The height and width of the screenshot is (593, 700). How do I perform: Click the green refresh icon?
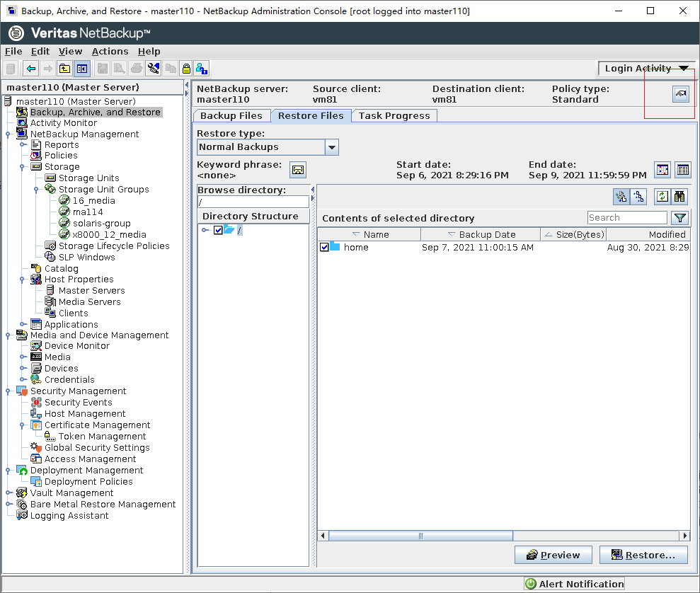(662, 197)
